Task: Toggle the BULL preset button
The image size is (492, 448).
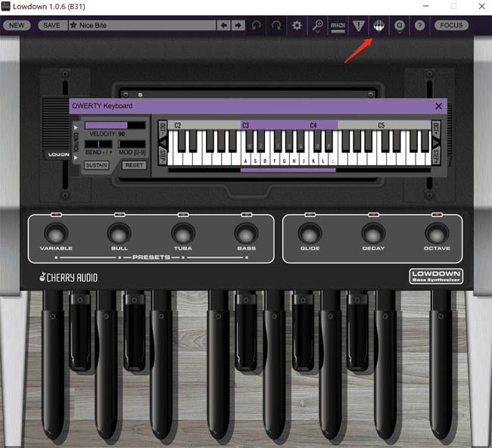Action: click(120, 233)
